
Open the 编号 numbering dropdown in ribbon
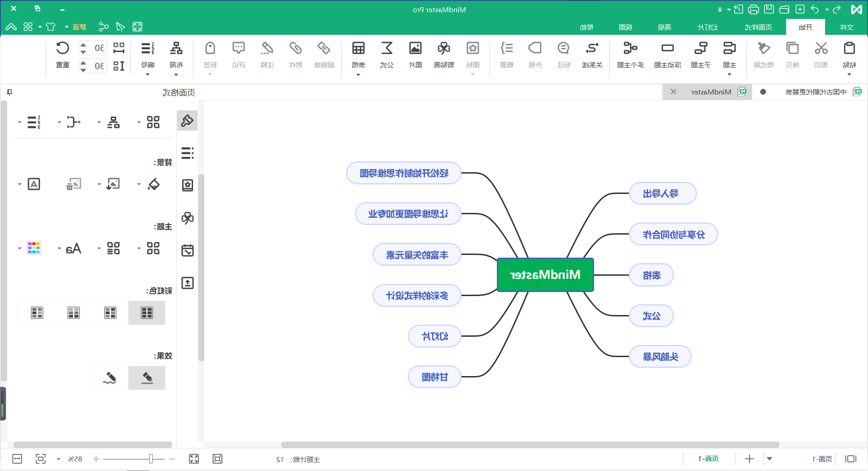[148, 75]
